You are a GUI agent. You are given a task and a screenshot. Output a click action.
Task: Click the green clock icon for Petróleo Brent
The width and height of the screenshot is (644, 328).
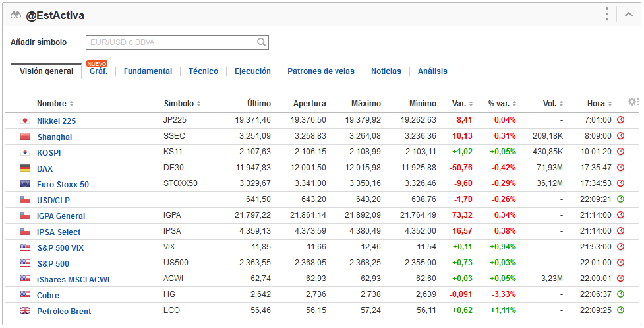[x=620, y=310]
